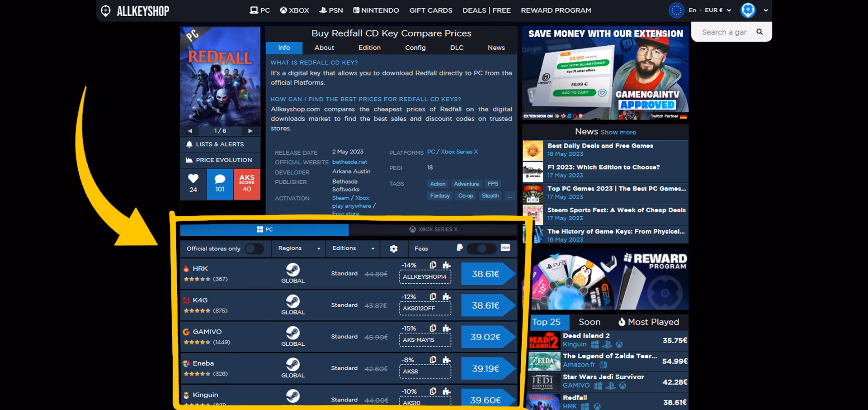The width and height of the screenshot is (868, 410).
Task: Read 'F1 2023: Which Edition to Choose?' news
Action: [x=604, y=167]
